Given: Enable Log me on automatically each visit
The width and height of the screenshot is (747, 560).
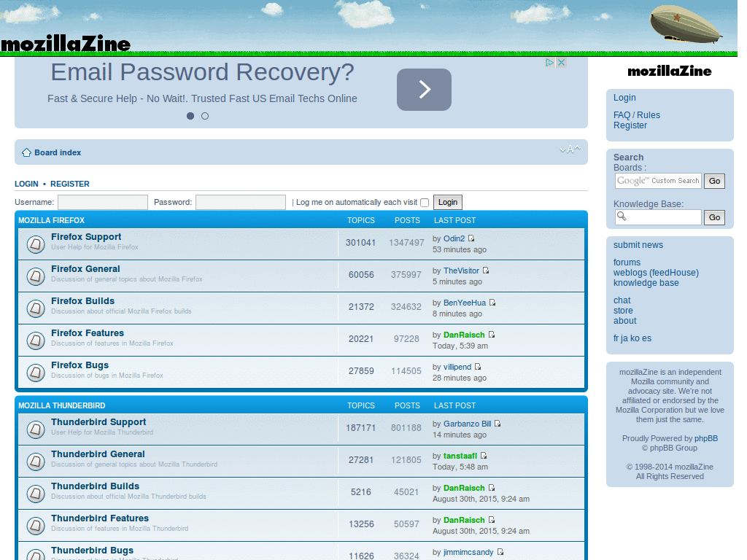Looking at the screenshot, I should [424, 202].
